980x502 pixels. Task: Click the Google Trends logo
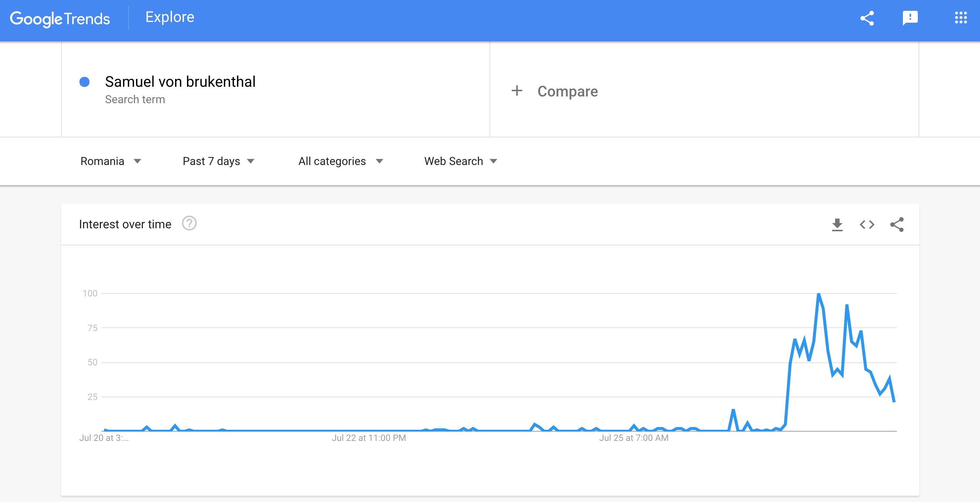click(x=60, y=19)
